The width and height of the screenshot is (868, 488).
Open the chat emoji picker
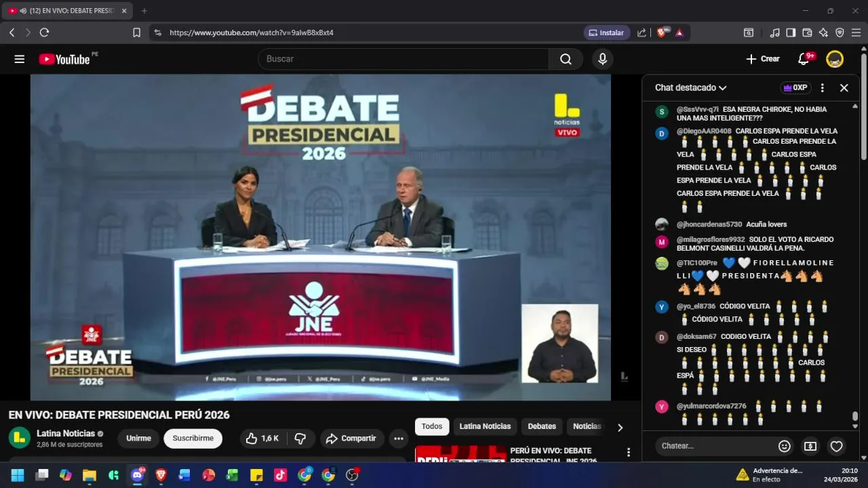click(x=785, y=446)
